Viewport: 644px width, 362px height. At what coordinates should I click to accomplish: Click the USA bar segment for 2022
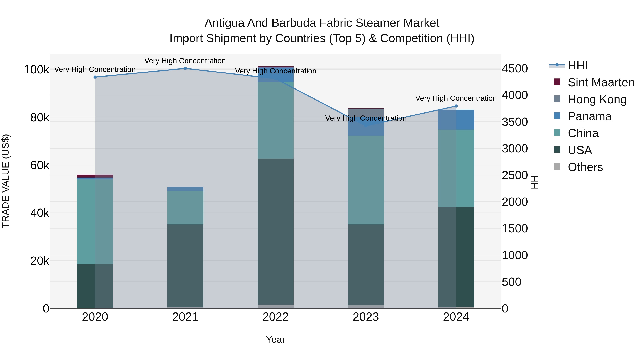pos(275,232)
